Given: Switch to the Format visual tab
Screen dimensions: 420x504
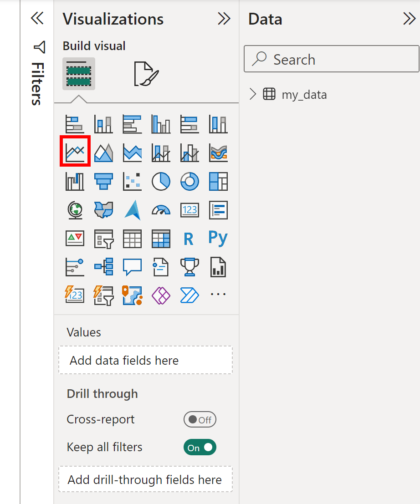Looking at the screenshot, I should tap(146, 73).
